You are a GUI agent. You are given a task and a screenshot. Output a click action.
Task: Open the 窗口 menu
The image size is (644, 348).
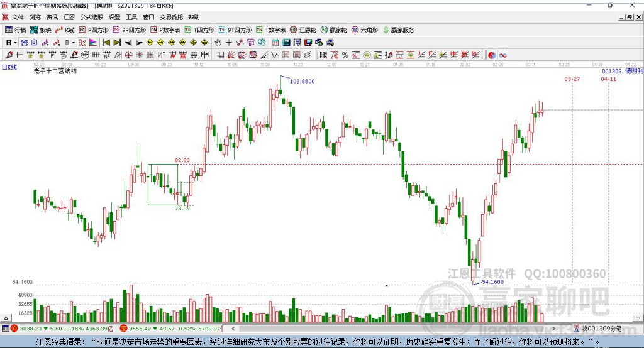coord(148,17)
